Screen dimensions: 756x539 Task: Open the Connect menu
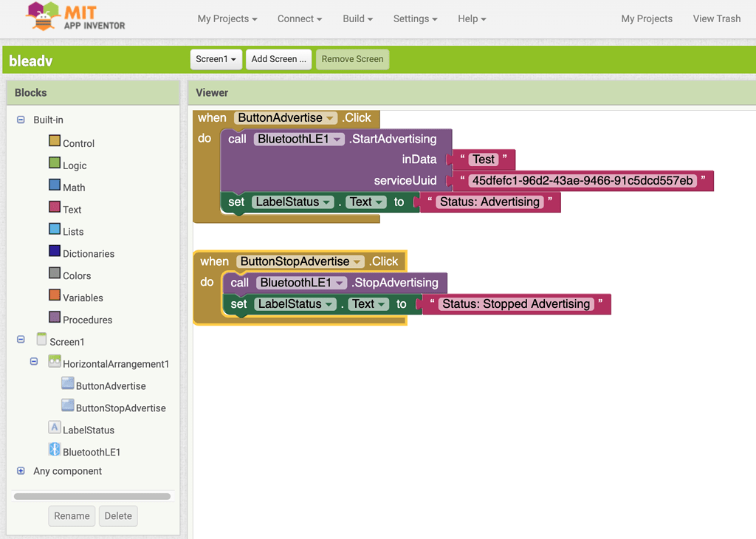(x=298, y=18)
